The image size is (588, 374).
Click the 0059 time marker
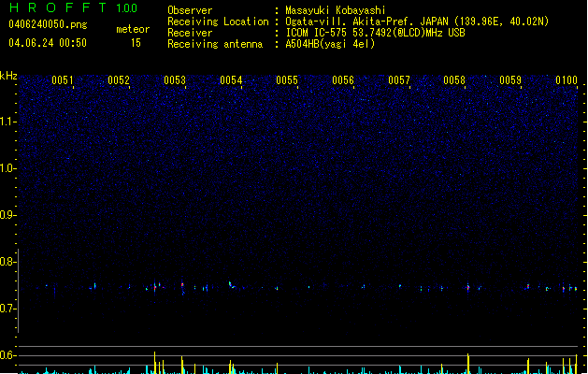coord(510,79)
